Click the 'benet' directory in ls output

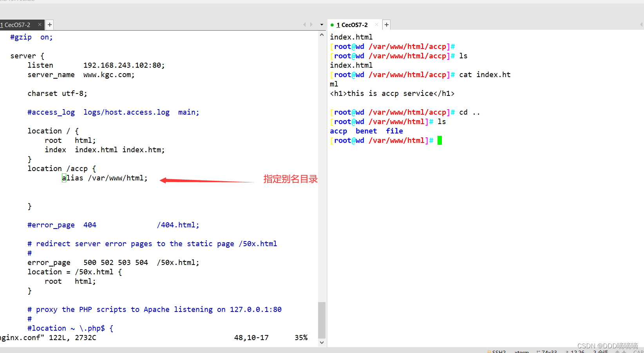(x=366, y=131)
